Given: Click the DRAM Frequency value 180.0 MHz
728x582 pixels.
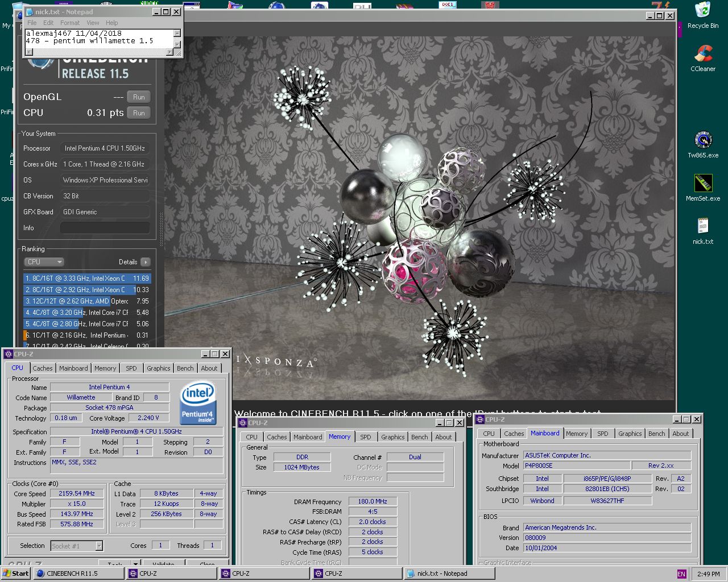Looking at the screenshot, I should pyautogui.click(x=373, y=502).
